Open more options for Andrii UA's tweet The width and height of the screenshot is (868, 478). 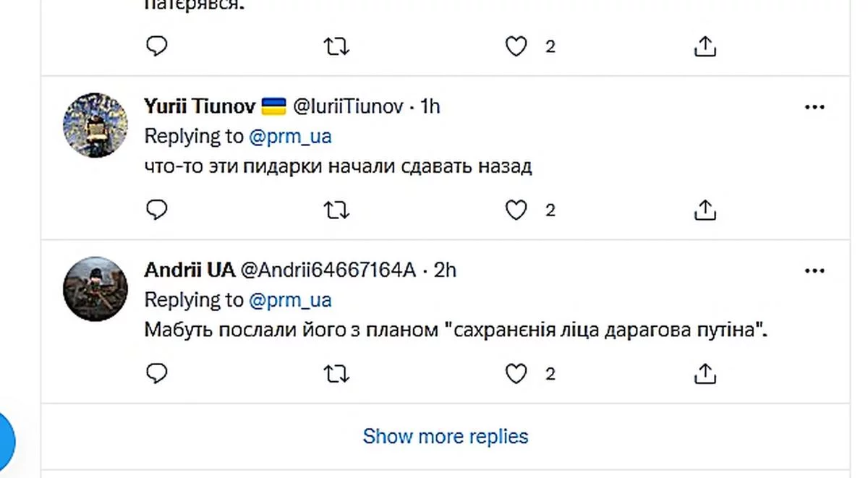coord(814,270)
